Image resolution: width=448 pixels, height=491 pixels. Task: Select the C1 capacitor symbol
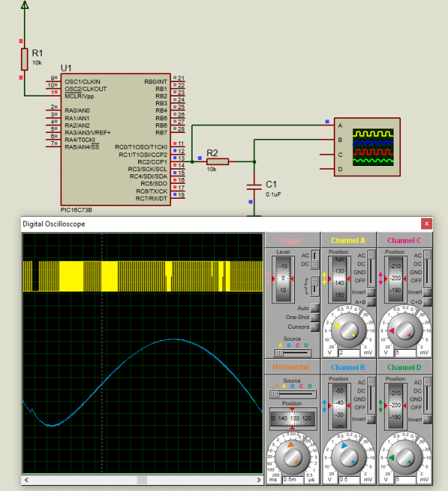tap(254, 187)
